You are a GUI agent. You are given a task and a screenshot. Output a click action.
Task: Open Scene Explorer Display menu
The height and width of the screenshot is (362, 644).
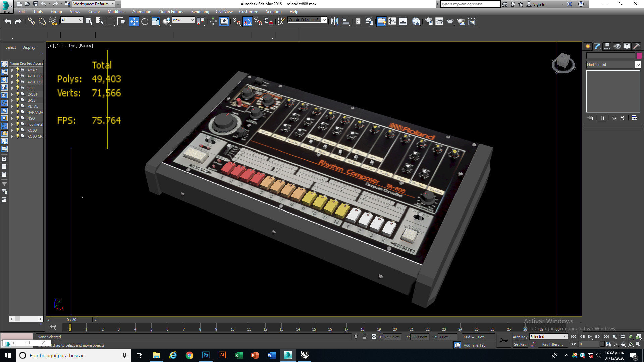pyautogui.click(x=29, y=47)
